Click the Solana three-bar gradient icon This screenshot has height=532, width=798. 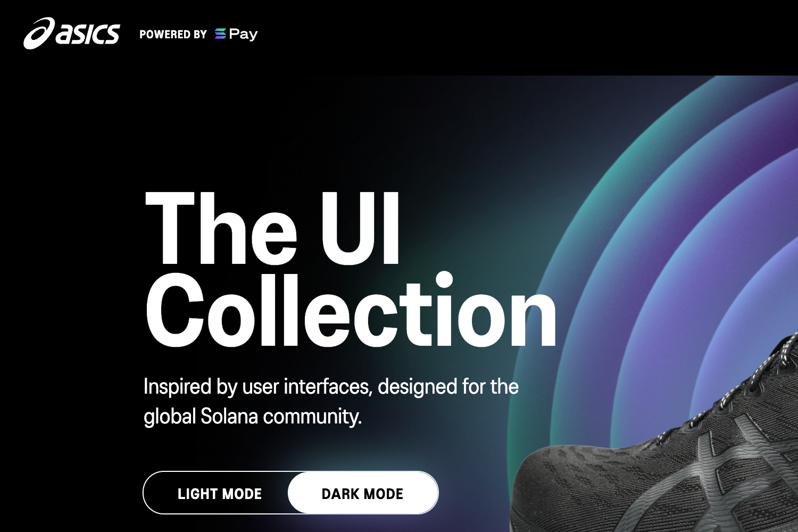(220, 34)
